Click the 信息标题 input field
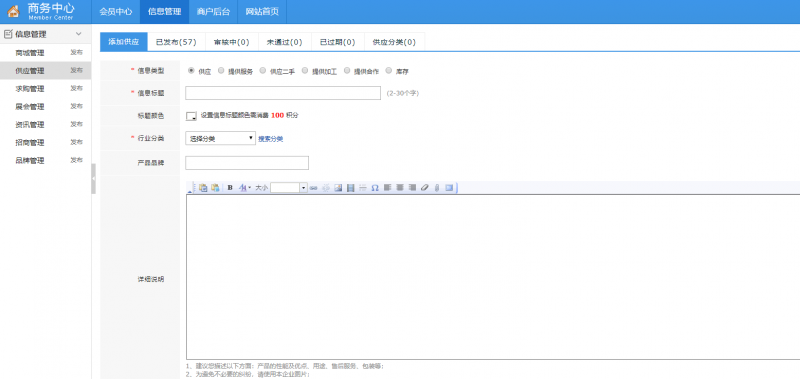 tap(283, 93)
